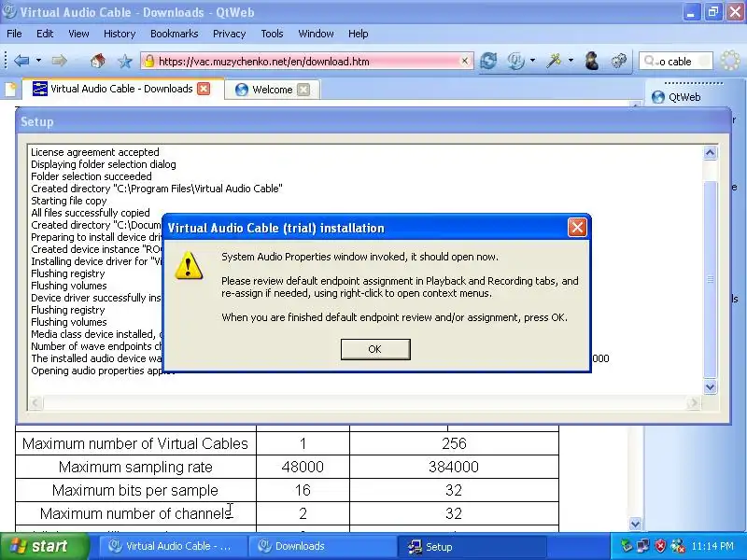
Task: Click the magic wand tools icon
Action: pos(554,61)
